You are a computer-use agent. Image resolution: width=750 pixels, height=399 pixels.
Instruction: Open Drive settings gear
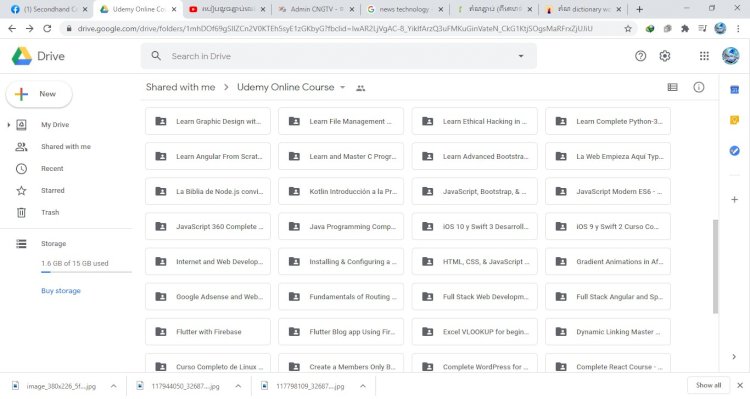(x=665, y=56)
